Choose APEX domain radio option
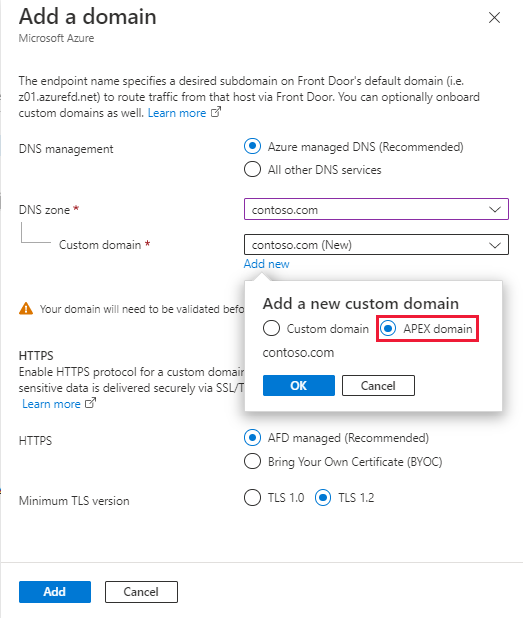Viewport: 523px width, 618px height. click(388, 328)
